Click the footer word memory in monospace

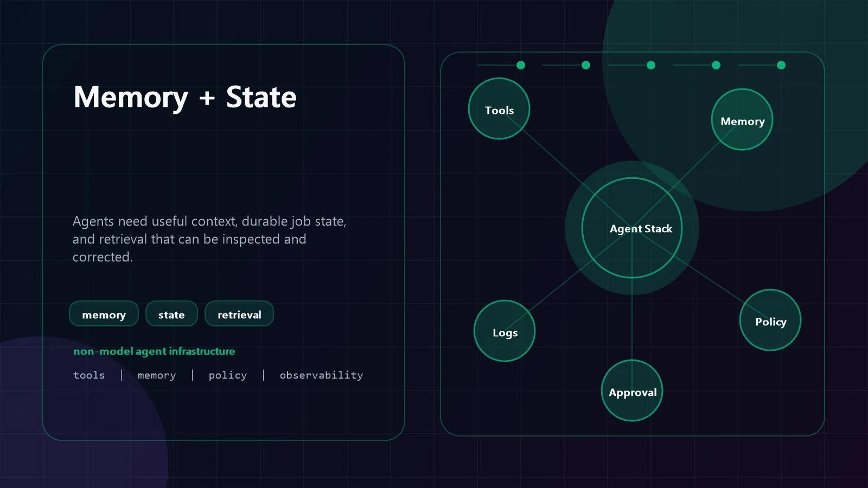[x=157, y=375]
